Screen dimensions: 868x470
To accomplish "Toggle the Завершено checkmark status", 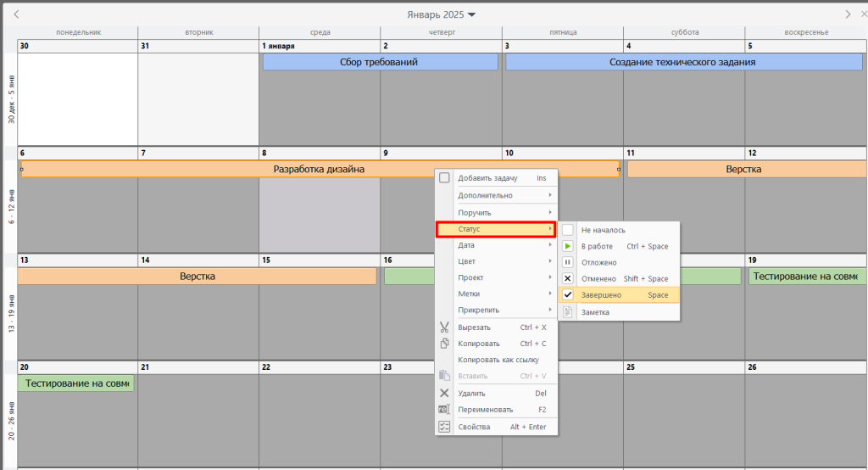I will click(x=568, y=295).
